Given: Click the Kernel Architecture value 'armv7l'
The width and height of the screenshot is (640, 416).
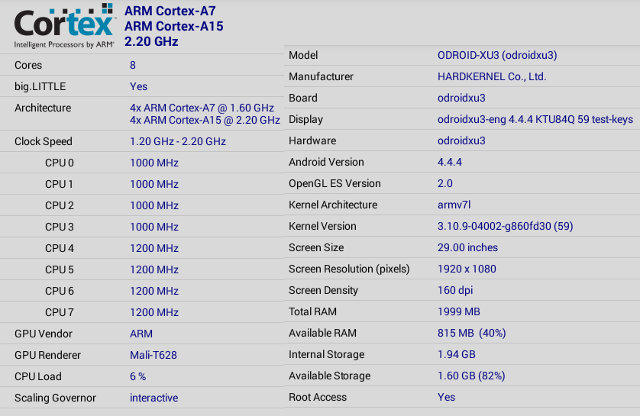Looking at the screenshot, I should 454,205.
